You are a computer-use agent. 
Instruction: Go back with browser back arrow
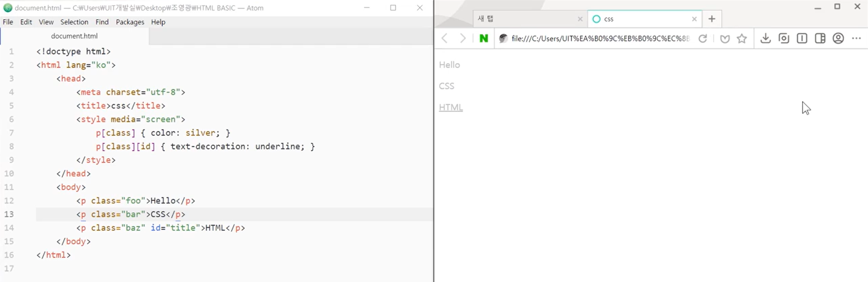pyautogui.click(x=445, y=38)
